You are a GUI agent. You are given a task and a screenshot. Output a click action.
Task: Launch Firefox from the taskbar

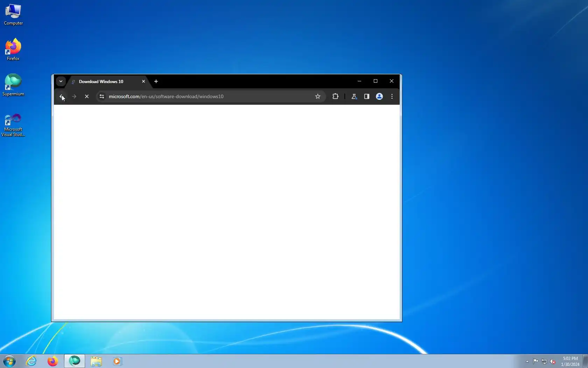point(52,361)
